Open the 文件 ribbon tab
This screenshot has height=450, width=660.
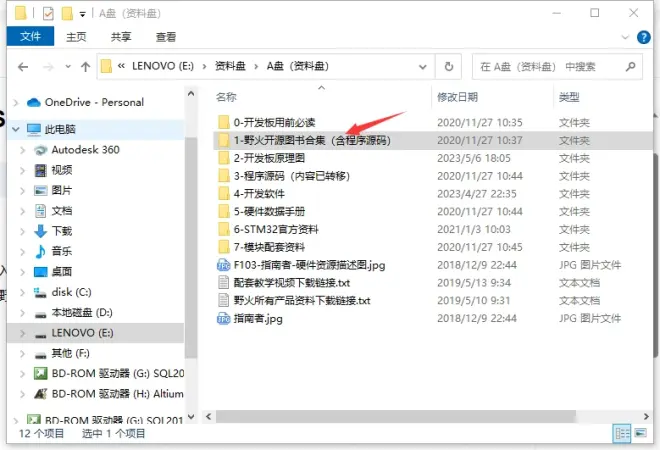coord(30,37)
